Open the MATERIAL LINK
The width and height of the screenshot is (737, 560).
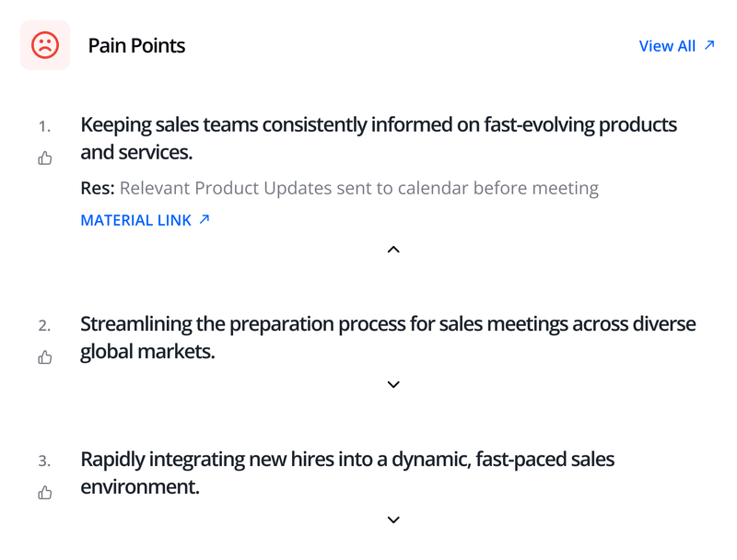[x=136, y=220]
